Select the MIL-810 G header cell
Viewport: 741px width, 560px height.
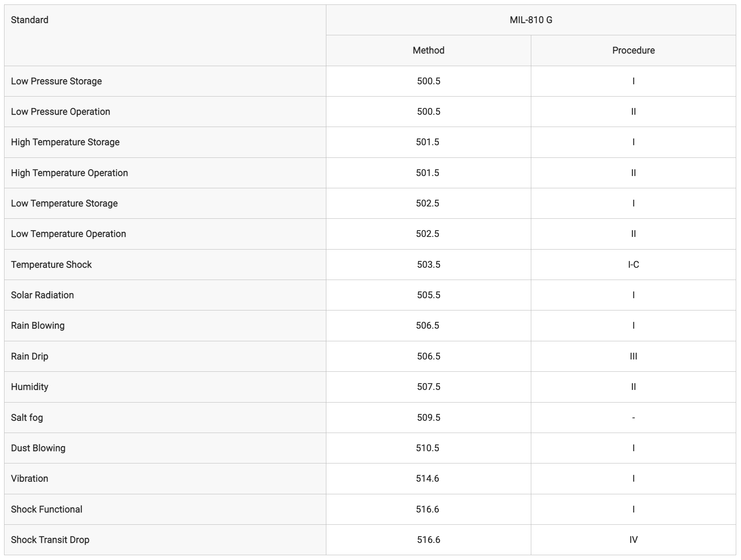click(531, 20)
